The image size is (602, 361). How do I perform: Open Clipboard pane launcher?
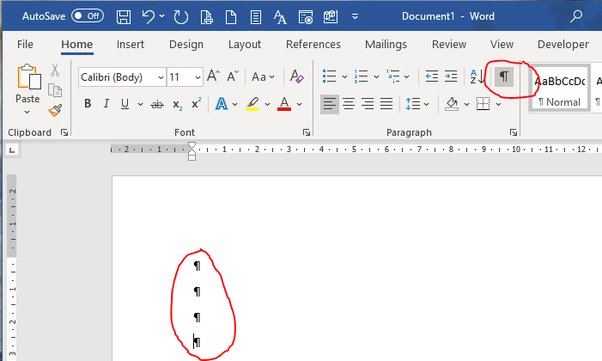pyautogui.click(x=64, y=132)
